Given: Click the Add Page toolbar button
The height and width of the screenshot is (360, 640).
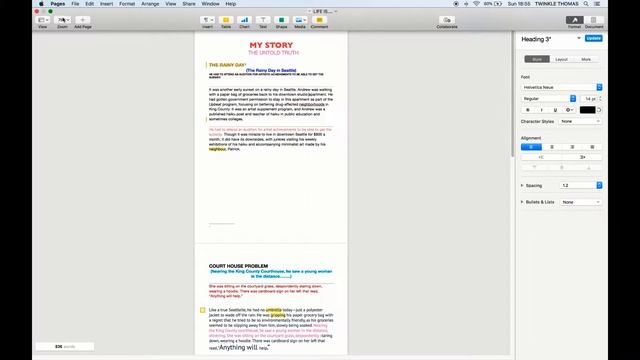Looking at the screenshot, I should click(x=82, y=20).
